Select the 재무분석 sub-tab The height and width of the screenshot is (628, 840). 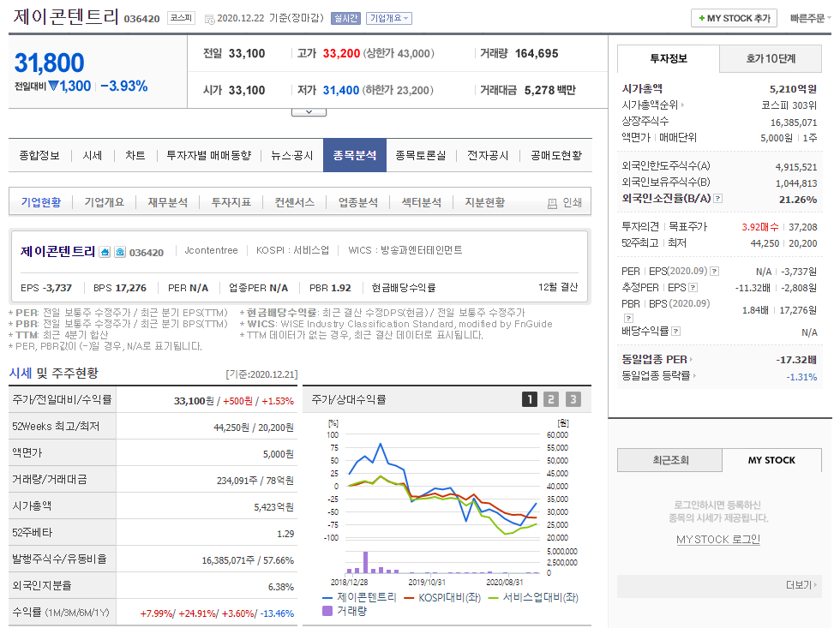click(168, 202)
